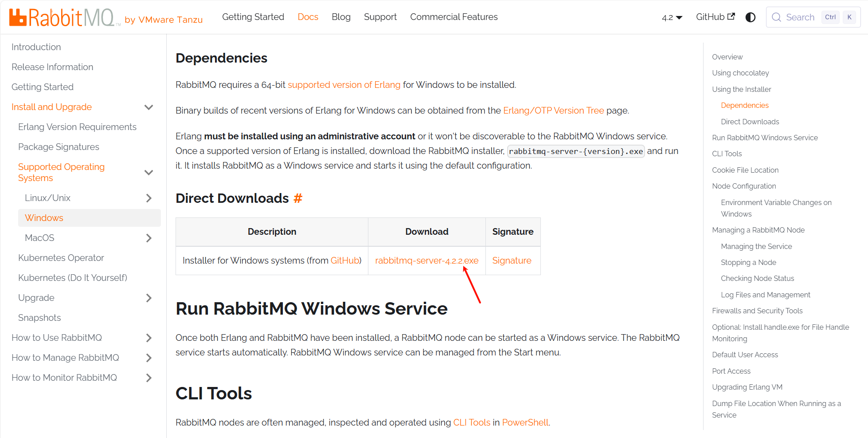The width and height of the screenshot is (868, 438).
Task: Toggle dark and light mode
Action: 751,17
